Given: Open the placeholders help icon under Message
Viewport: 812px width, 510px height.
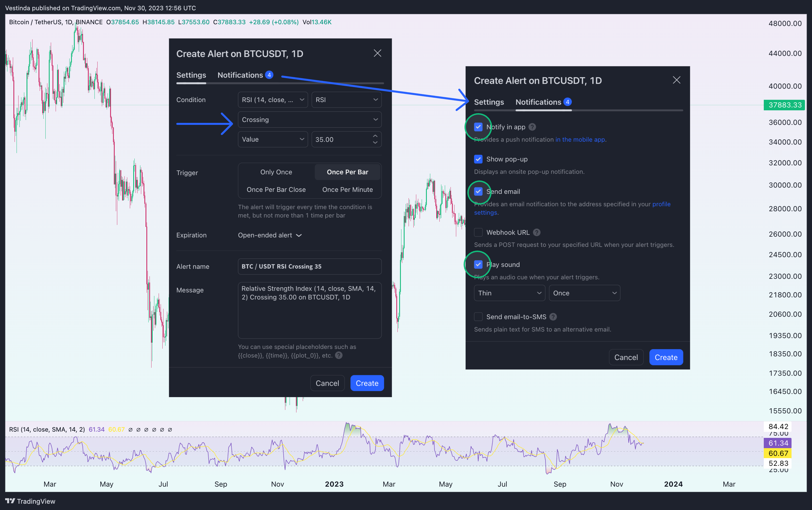Looking at the screenshot, I should click(339, 355).
